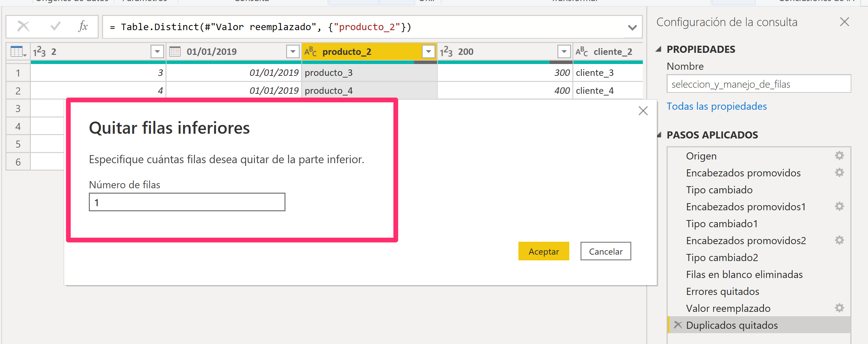Open settings gear for Encabezados promovidos step

click(x=839, y=173)
